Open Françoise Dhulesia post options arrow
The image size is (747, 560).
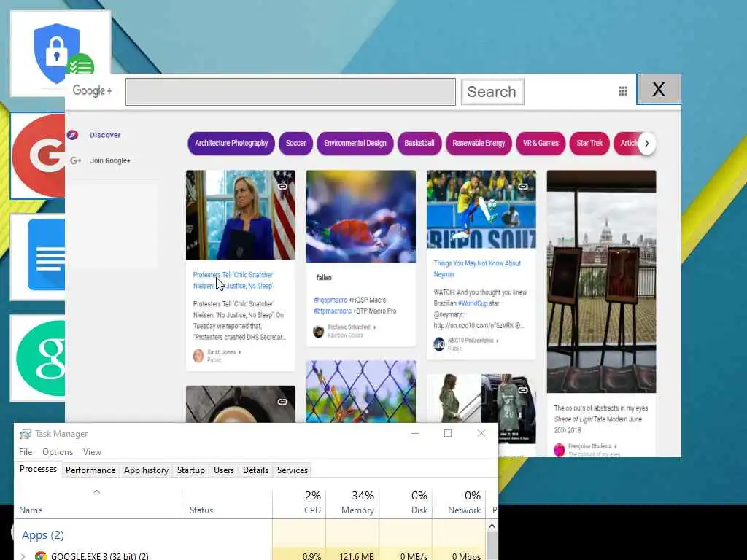coord(616,446)
